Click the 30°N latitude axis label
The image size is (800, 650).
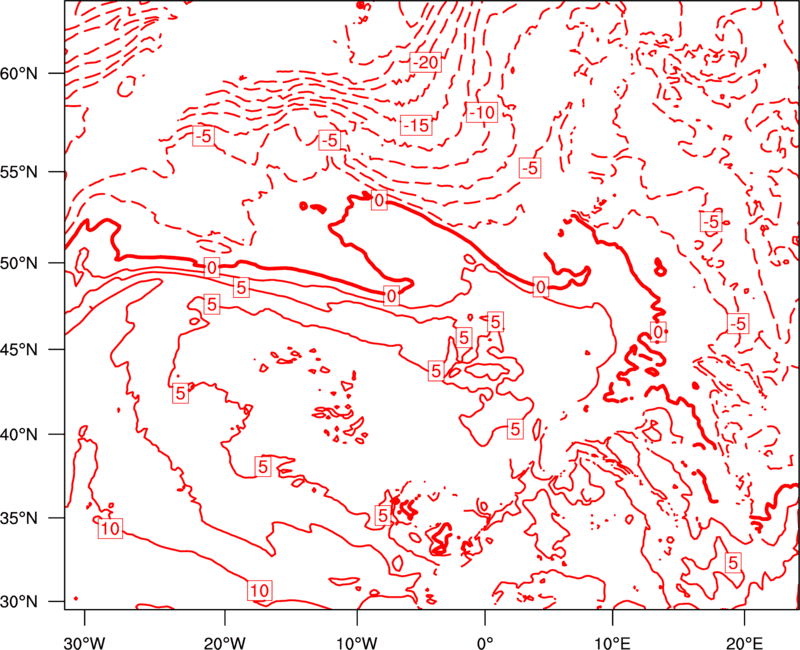tap(19, 602)
